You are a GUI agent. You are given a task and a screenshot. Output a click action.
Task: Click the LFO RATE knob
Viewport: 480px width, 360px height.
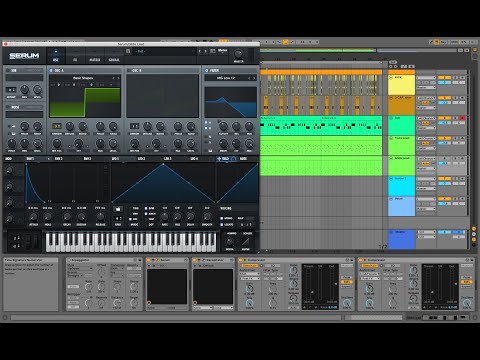(165, 217)
